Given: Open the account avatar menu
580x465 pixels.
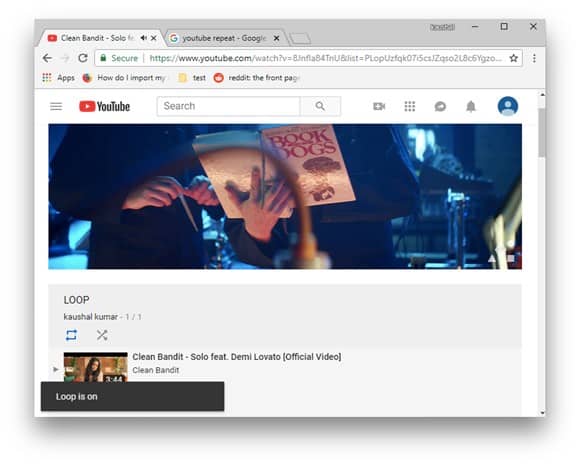Looking at the screenshot, I should click(x=508, y=106).
